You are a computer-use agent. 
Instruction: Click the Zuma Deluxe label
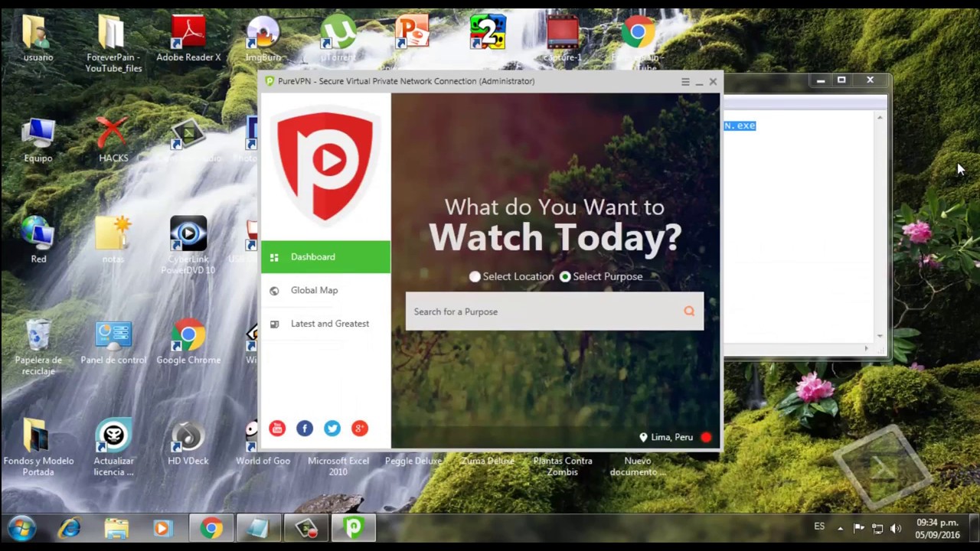488,461
